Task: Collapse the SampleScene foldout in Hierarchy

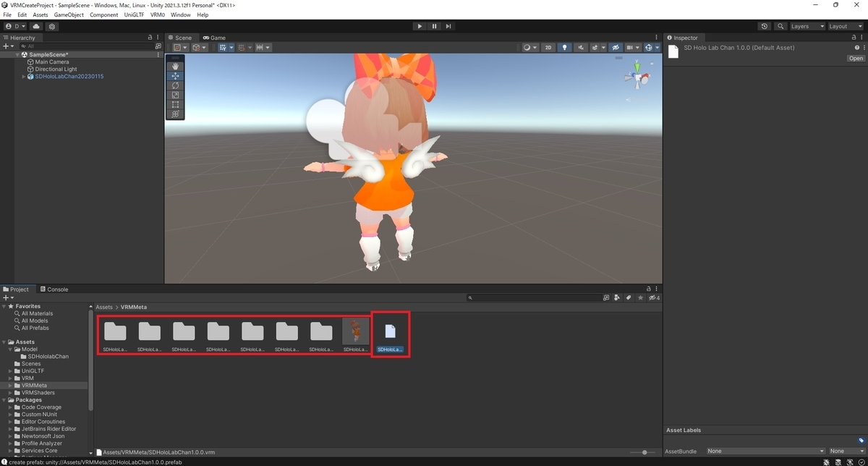Action: click(x=17, y=55)
